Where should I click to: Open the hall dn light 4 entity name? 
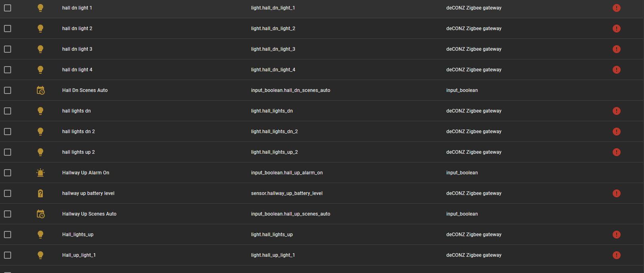point(77,70)
